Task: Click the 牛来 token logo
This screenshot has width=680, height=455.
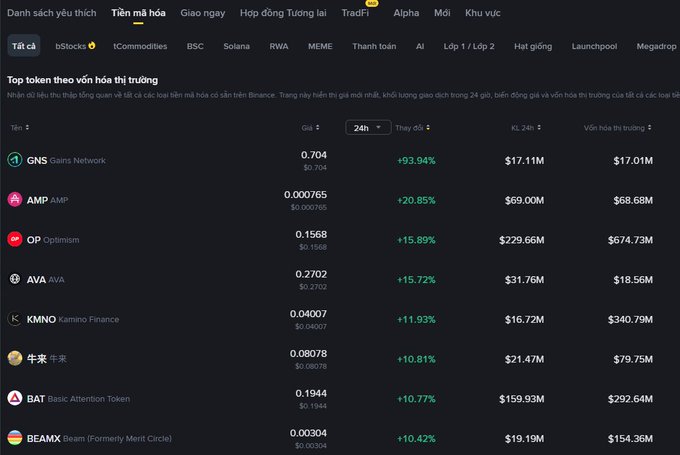Action: point(15,358)
